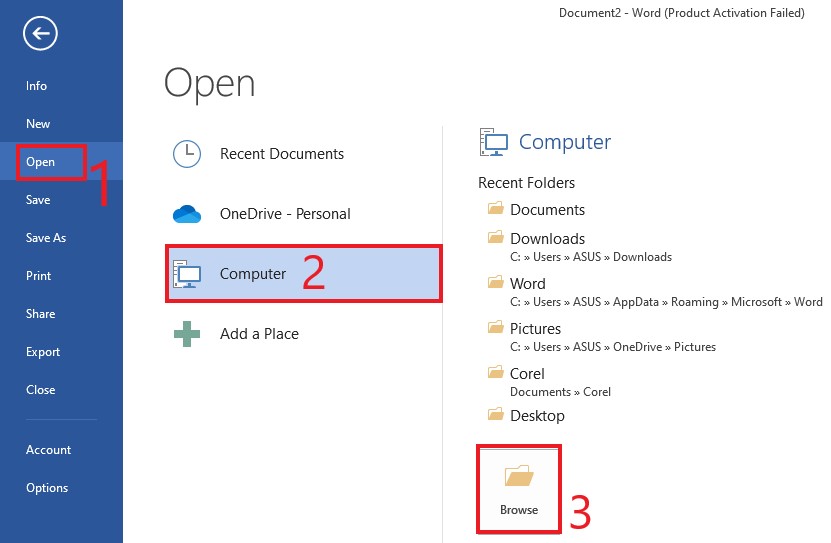Open the Pictures recent folder
The height and width of the screenshot is (543, 831).
535,329
